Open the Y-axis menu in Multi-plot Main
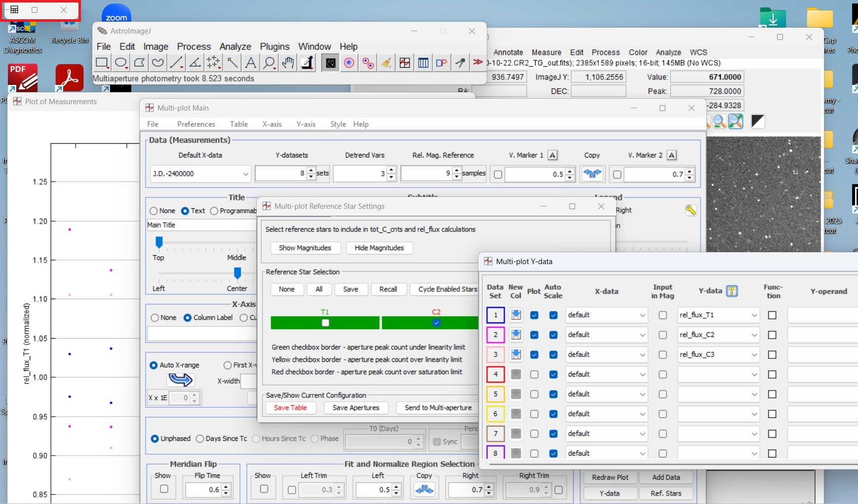 coord(306,124)
